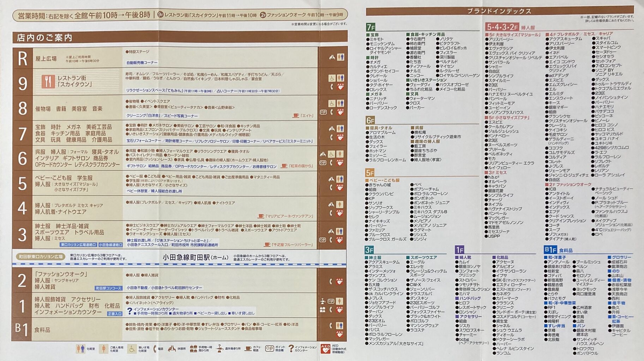This screenshot has width=644, height=361.
Task: Click the AED icon in the floor 9 row
Action: point(340,86)
